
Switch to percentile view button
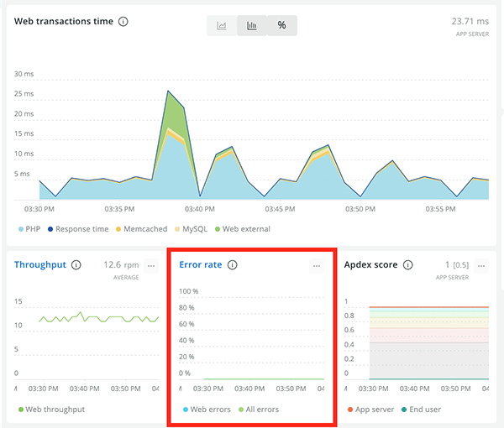[282, 25]
